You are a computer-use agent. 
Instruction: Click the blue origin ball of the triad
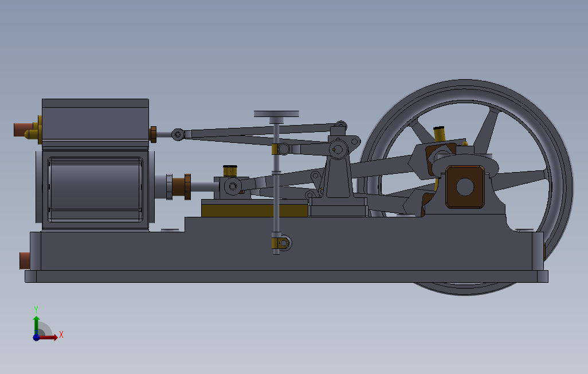pos(36,337)
